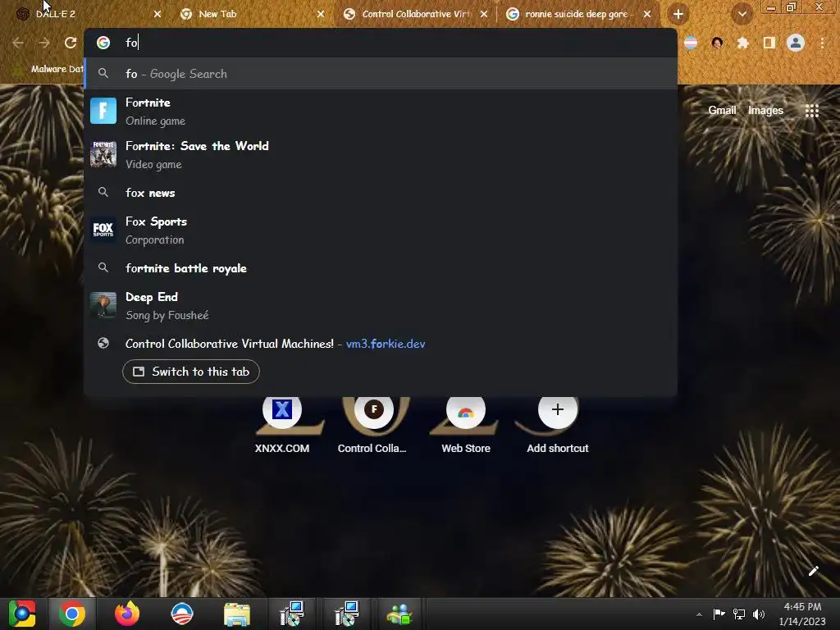Open the Extensions puzzle icon
This screenshot has width=840, height=630.
coord(742,43)
